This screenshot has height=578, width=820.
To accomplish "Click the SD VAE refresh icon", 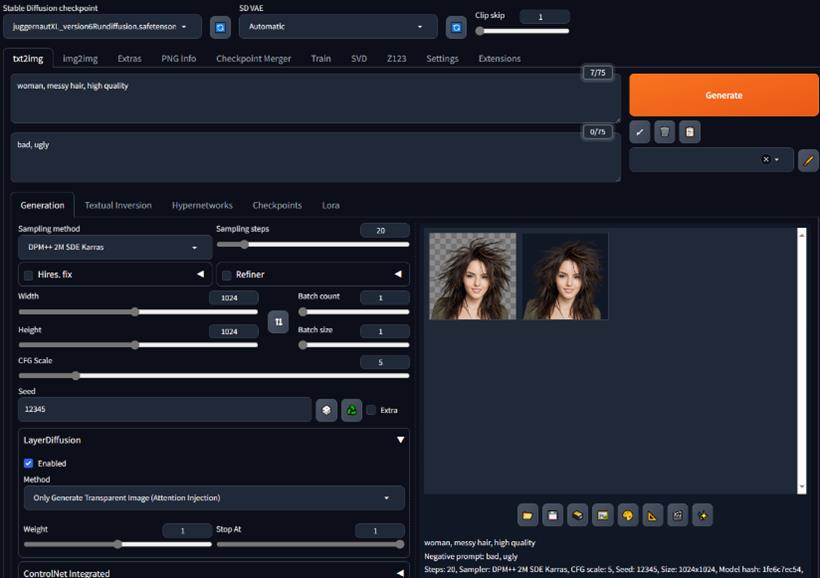I will click(x=456, y=27).
